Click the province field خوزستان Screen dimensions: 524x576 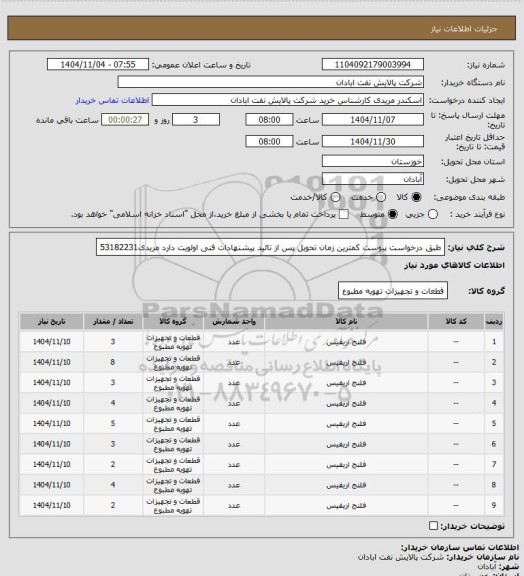[373, 161]
